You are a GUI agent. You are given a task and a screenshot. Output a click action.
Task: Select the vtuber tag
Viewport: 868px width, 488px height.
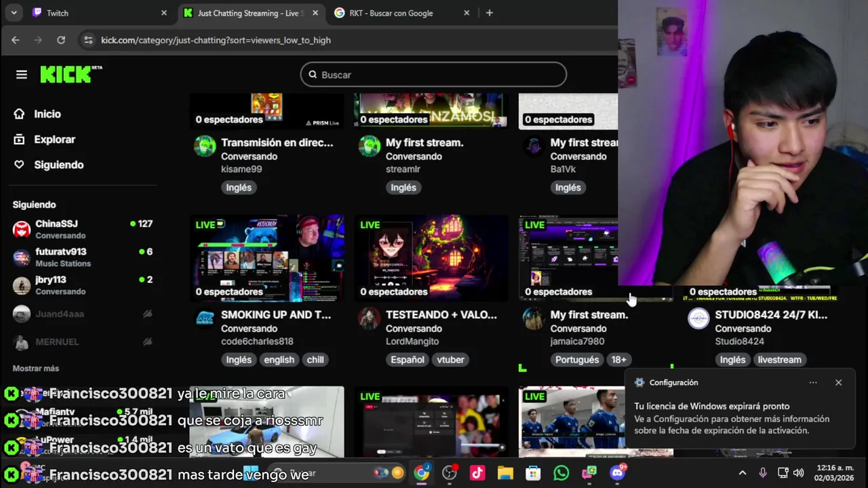click(x=450, y=360)
